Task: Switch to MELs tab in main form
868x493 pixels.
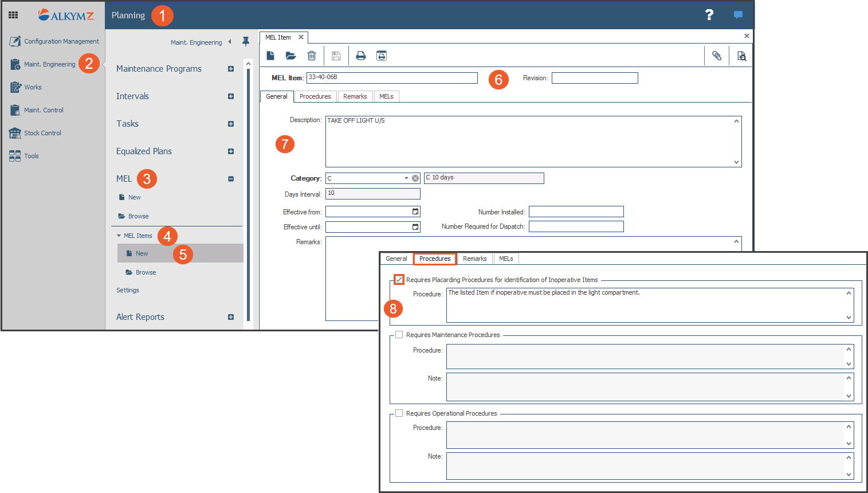Action: tap(386, 96)
